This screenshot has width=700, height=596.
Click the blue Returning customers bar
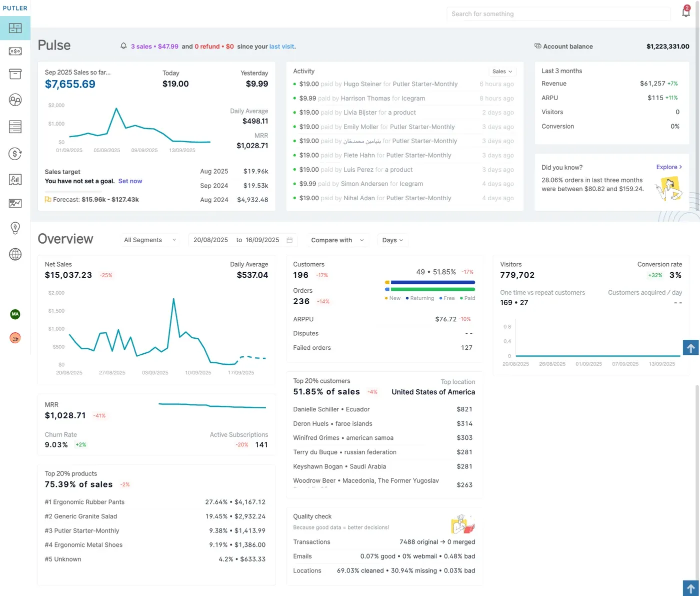(x=433, y=282)
